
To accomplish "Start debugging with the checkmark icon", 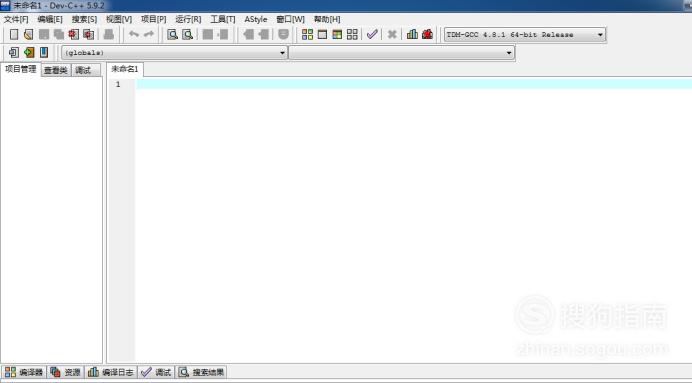I will click(372, 34).
